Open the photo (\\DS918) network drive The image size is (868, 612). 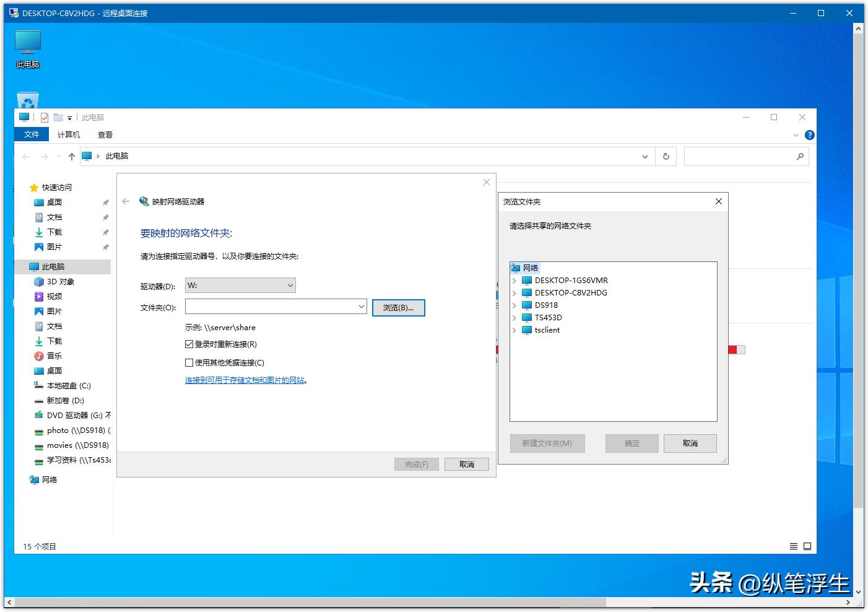tap(68, 430)
